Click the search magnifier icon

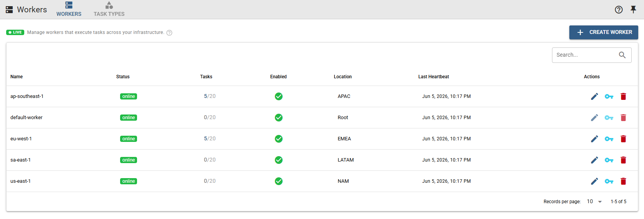click(x=622, y=55)
